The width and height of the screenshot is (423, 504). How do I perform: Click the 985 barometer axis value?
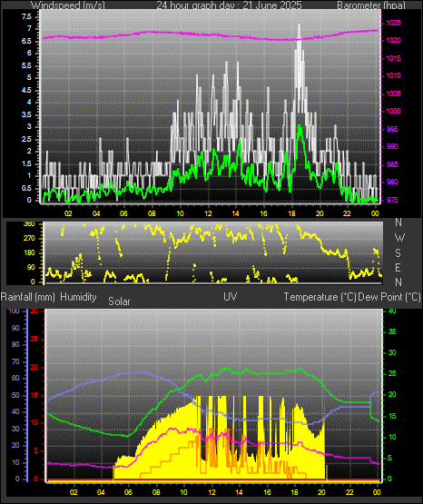pyautogui.click(x=392, y=164)
